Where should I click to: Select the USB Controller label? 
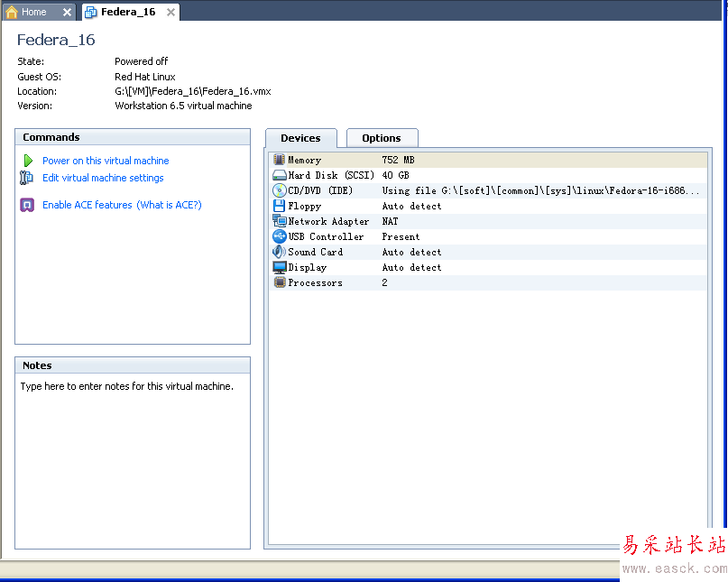[x=326, y=236]
